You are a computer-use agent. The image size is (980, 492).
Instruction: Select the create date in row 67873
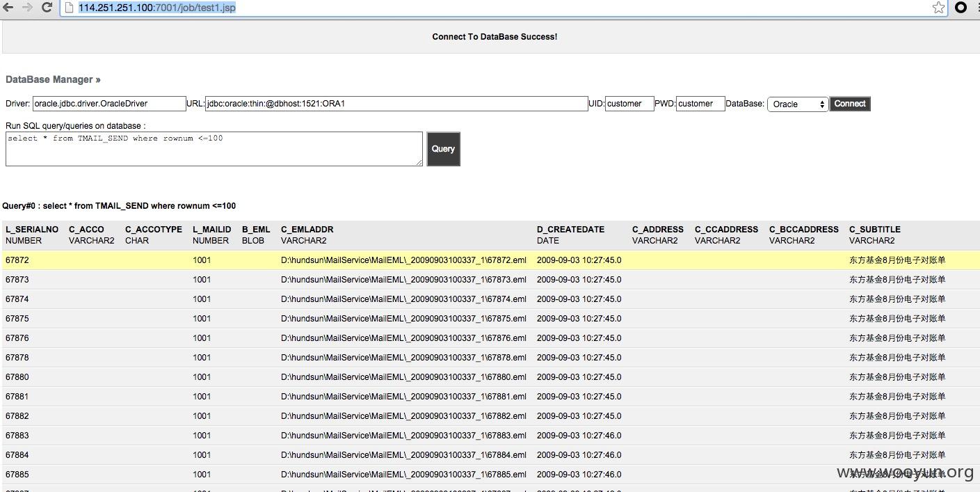click(x=579, y=280)
